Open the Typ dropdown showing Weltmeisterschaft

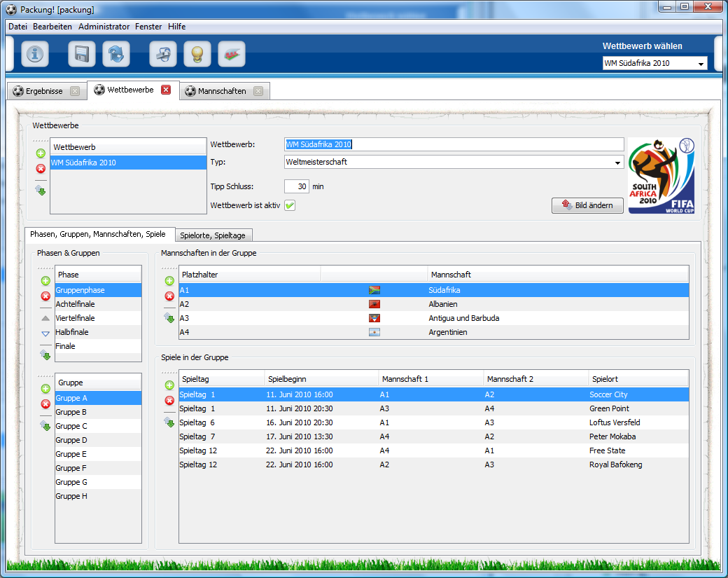pyautogui.click(x=617, y=162)
